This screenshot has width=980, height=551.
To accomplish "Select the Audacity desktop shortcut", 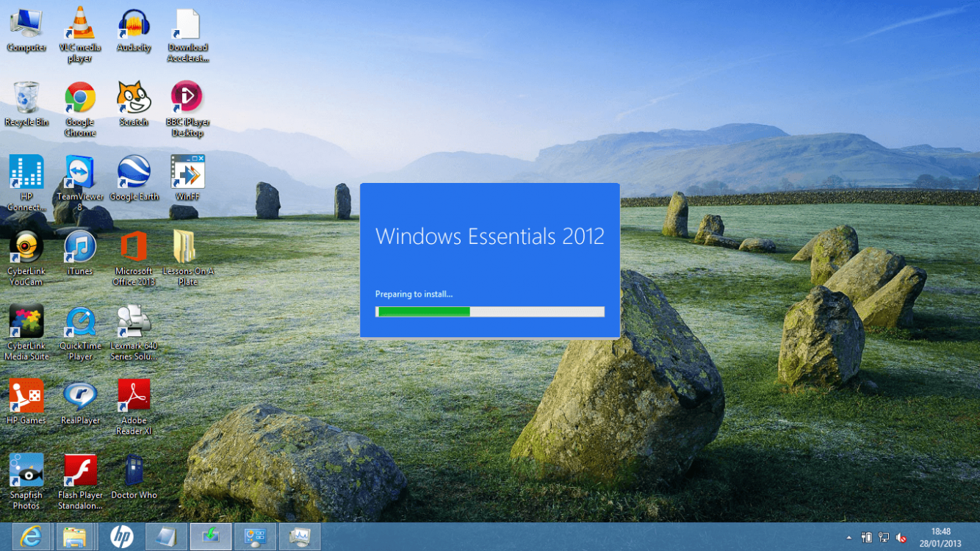I will tap(134, 30).
